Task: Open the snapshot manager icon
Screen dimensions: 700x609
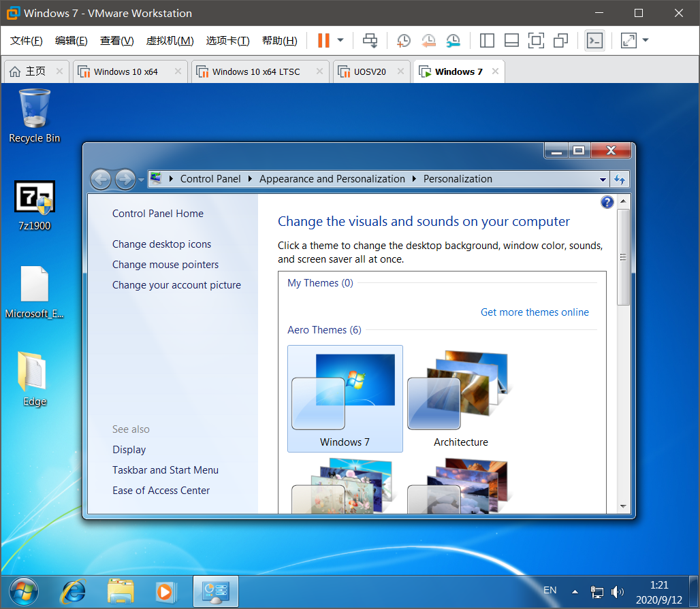Action: tap(453, 41)
